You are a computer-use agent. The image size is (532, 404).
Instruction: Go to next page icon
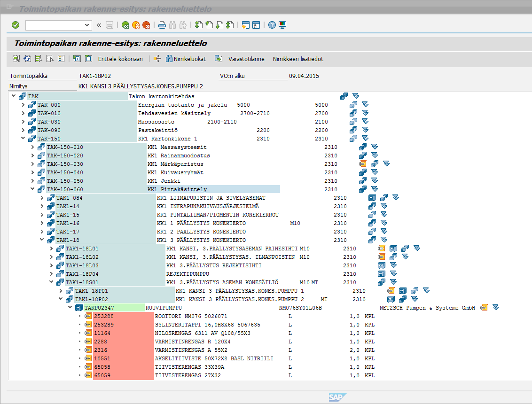tap(219, 25)
